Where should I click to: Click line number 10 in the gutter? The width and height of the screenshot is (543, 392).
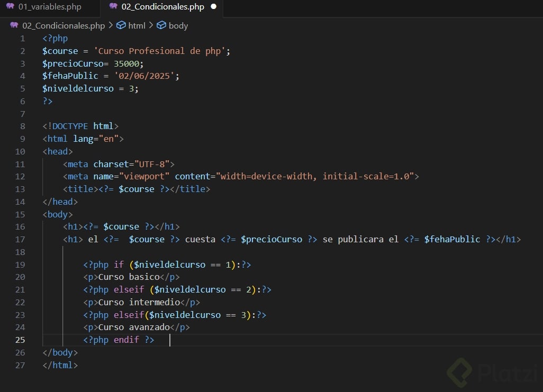(x=20, y=152)
